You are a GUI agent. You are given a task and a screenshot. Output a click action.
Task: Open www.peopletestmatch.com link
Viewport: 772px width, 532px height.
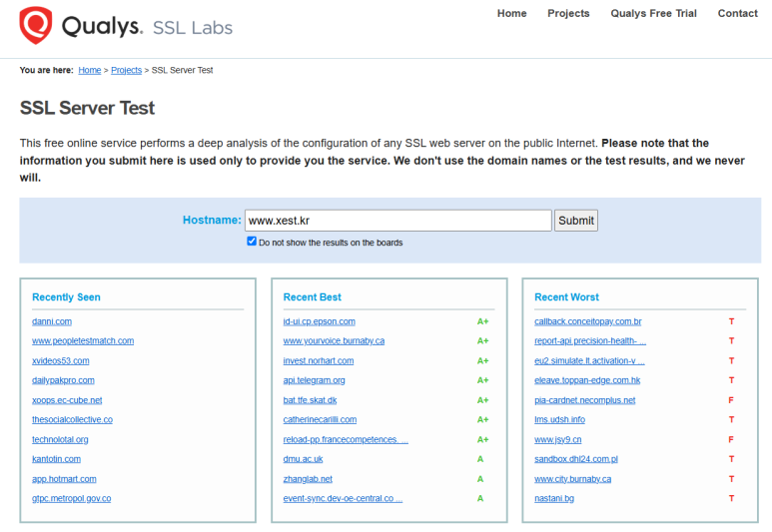click(x=83, y=341)
